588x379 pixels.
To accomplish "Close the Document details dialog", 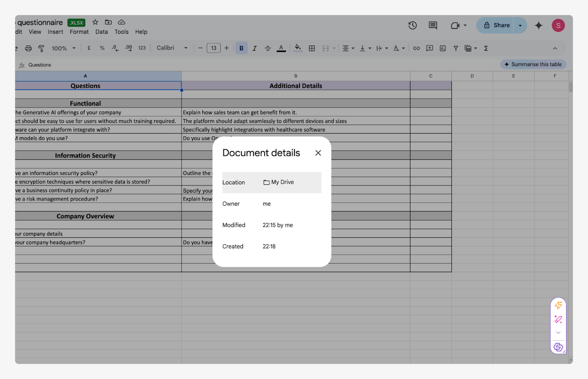I will (x=318, y=153).
